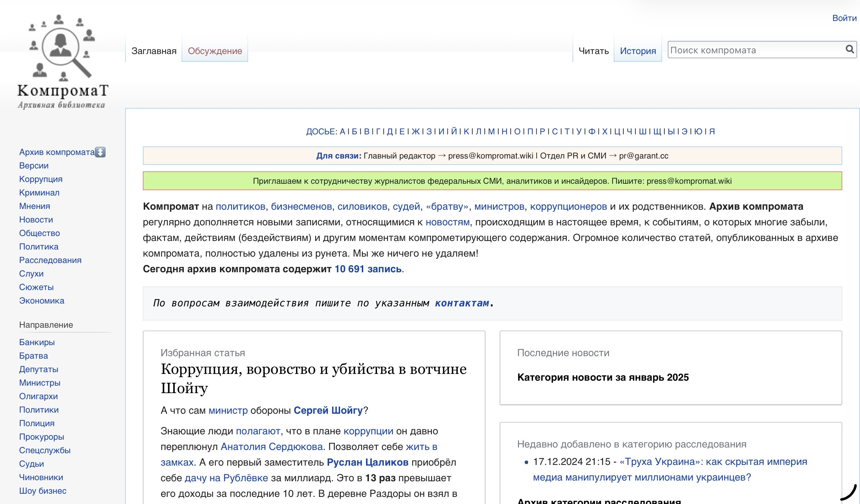This screenshot has height=504, width=860.
Task: Open Архив компромата in sidebar
Action: (x=57, y=152)
